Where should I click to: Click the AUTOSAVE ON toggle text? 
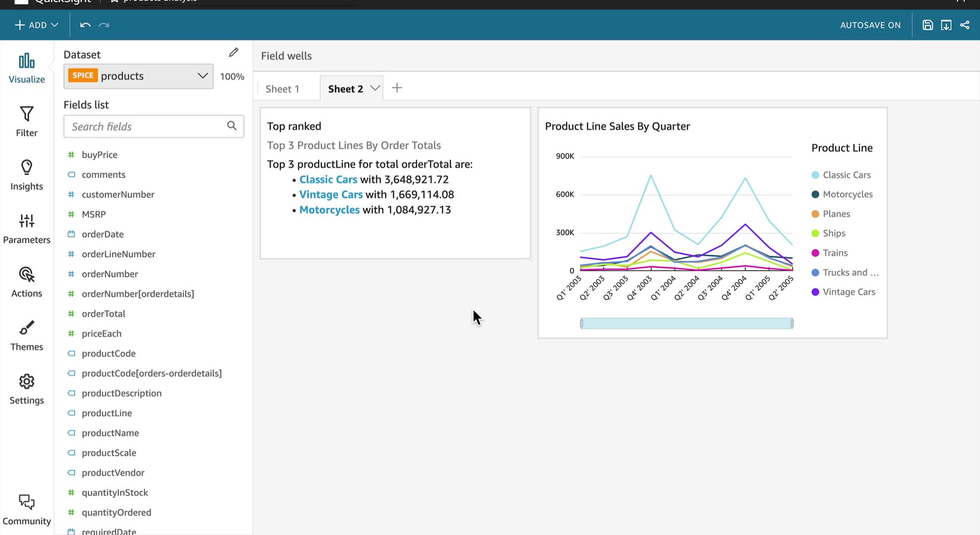pyautogui.click(x=870, y=25)
